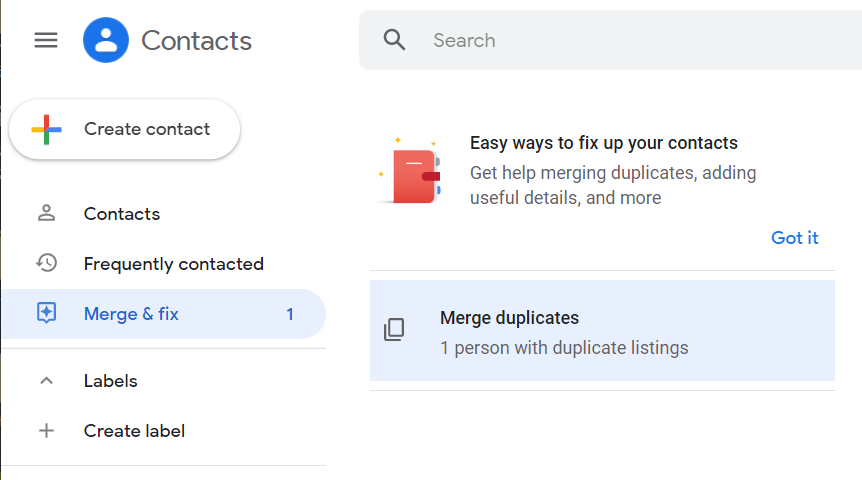
Task: Click the person icon beside Contacts
Action: tap(46, 213)
